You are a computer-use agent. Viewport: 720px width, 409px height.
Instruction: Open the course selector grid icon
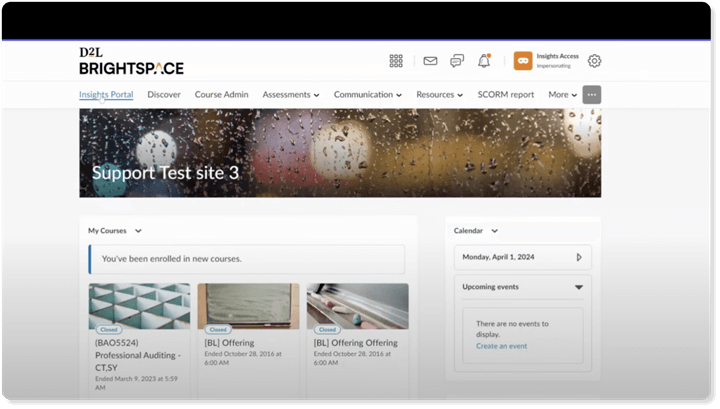coord(396,61)
